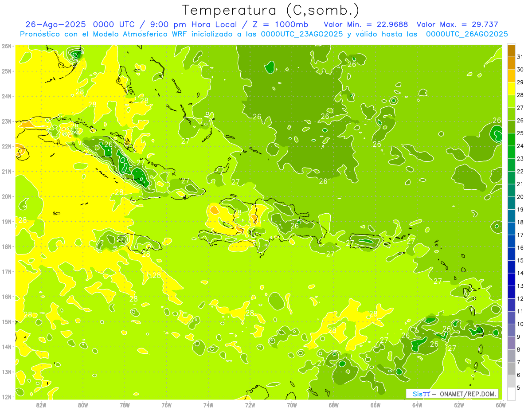532x411 pixels.
Task: Click the color bar label '29'
Action: coord(520,82)
